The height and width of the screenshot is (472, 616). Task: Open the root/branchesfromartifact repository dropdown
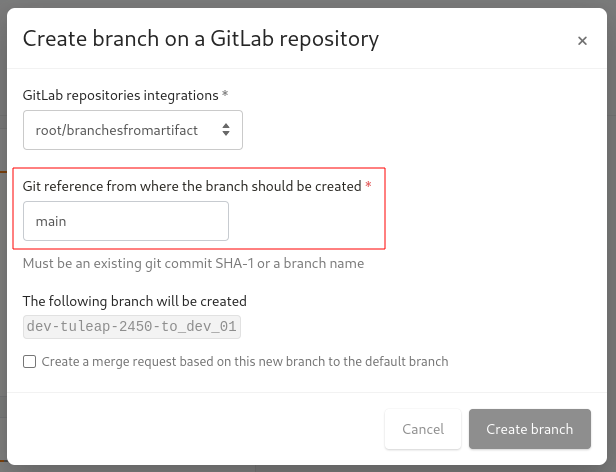[133, 130]
